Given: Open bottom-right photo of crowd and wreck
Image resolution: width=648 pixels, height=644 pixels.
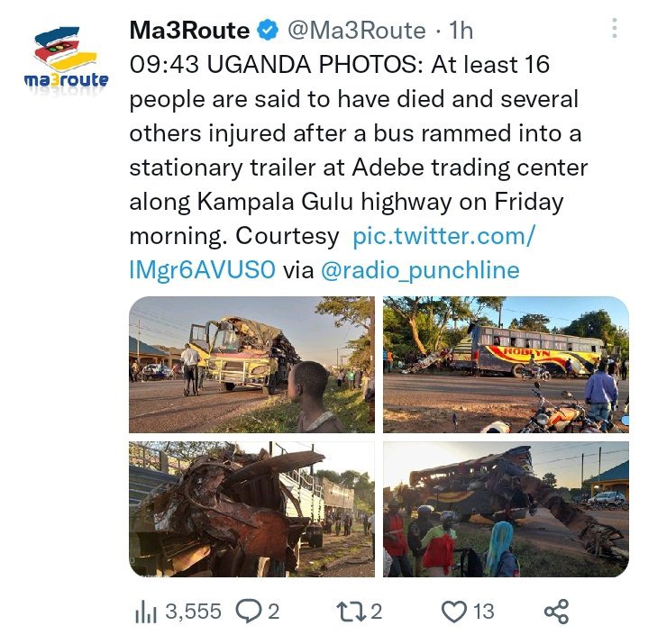Looking at the screenshot, I should [x=506, y=509].
